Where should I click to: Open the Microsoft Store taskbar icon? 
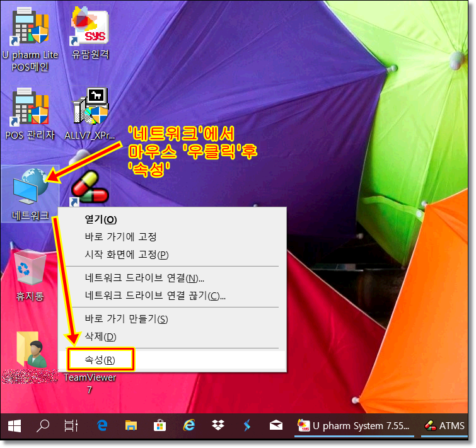coord(160,425)
